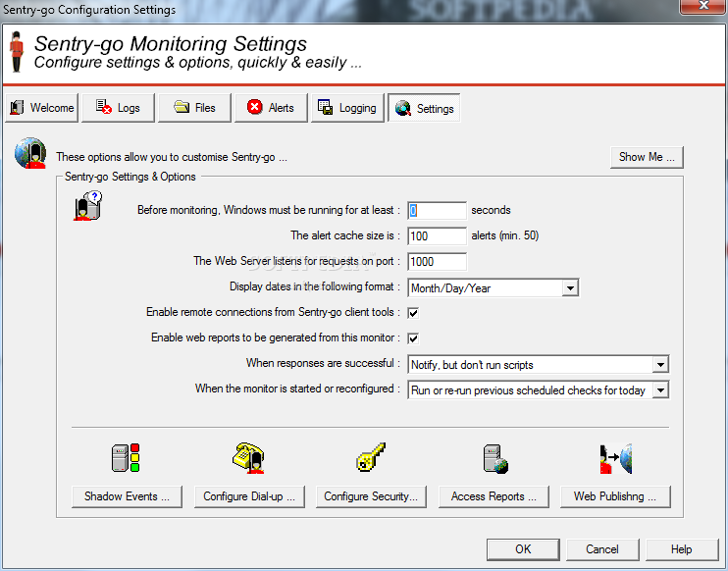The height and width of the screenshot is (571, 728).
Task: Toggle remote connections from client tools checkbox
Action: click(x=413, y=313)
